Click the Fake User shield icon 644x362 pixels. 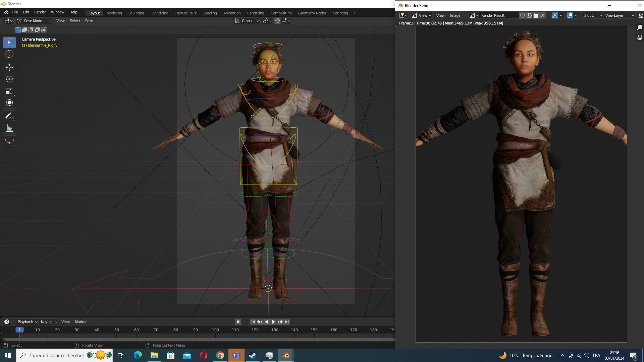522,15
